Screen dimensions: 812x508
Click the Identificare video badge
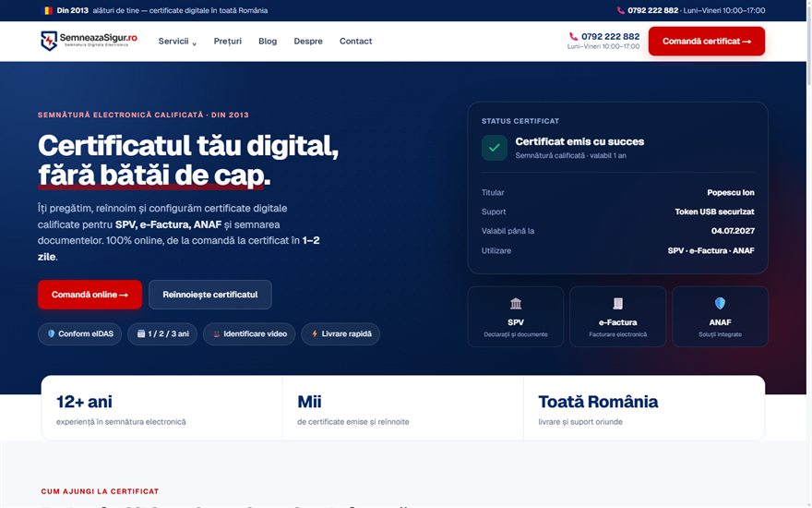[x=249, y=333]
